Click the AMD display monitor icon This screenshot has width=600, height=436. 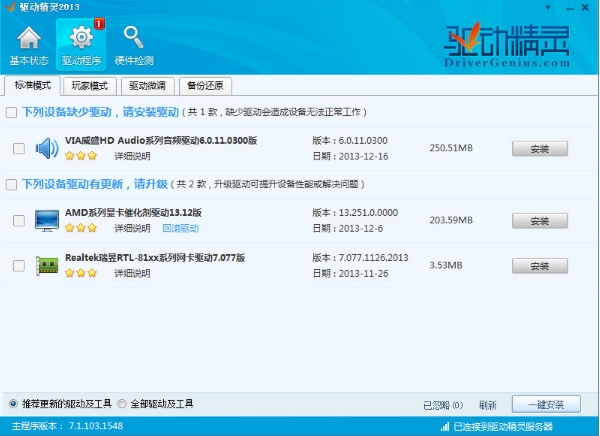click(47, 220)
